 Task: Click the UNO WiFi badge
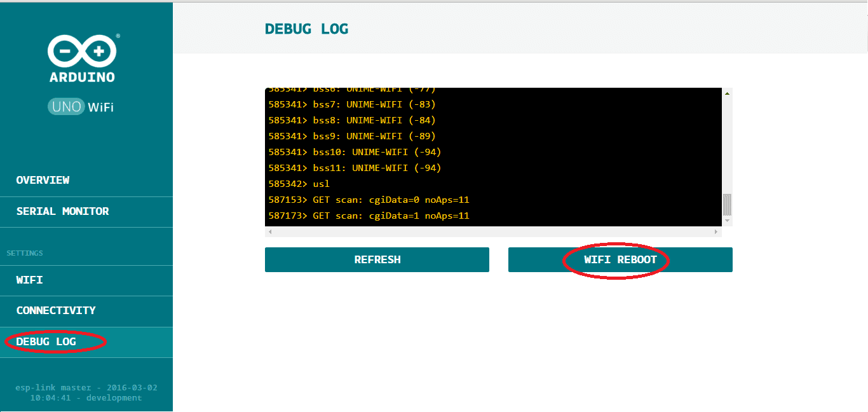(81, 107)
